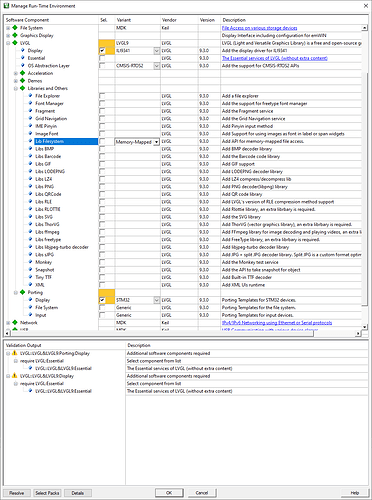Enable the LVGL Essential checkbox
Screen dimensions: 372x500
(x=102, y=58)
